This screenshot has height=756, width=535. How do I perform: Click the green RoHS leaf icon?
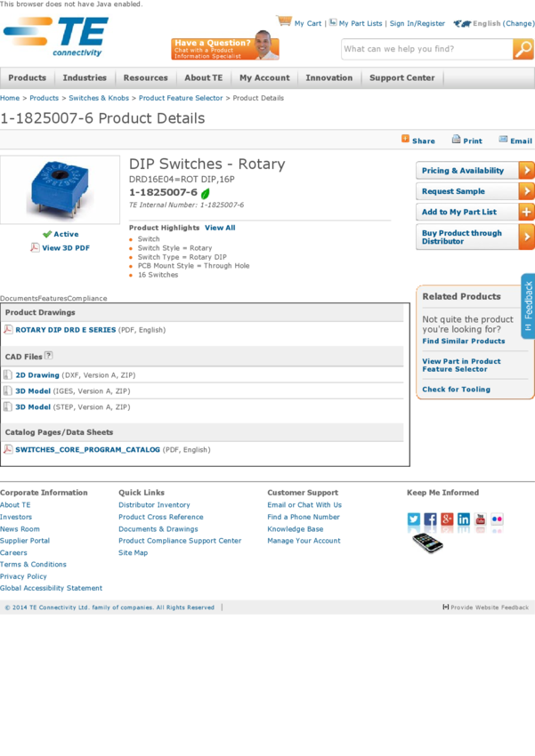click(x=205, y=193)
